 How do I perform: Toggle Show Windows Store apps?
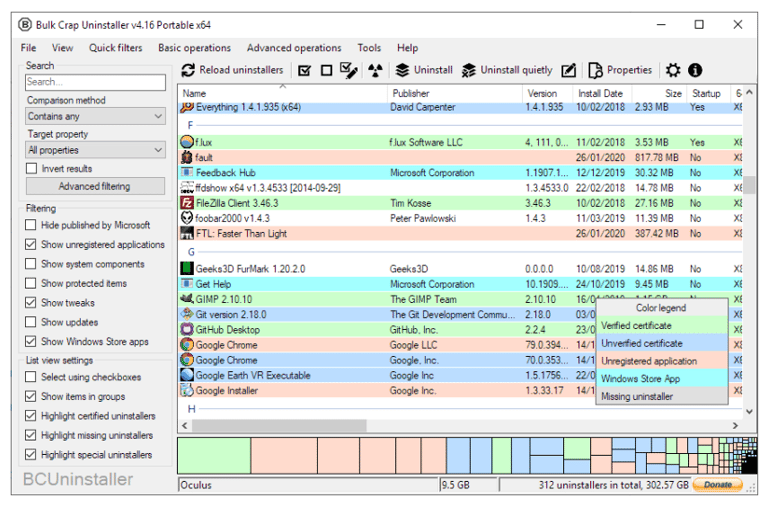click(30, 341)
